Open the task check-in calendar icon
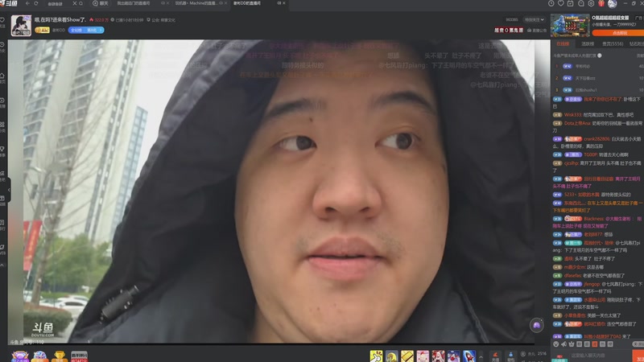Viewport: 644px width, 362px height. coord(571,3)
